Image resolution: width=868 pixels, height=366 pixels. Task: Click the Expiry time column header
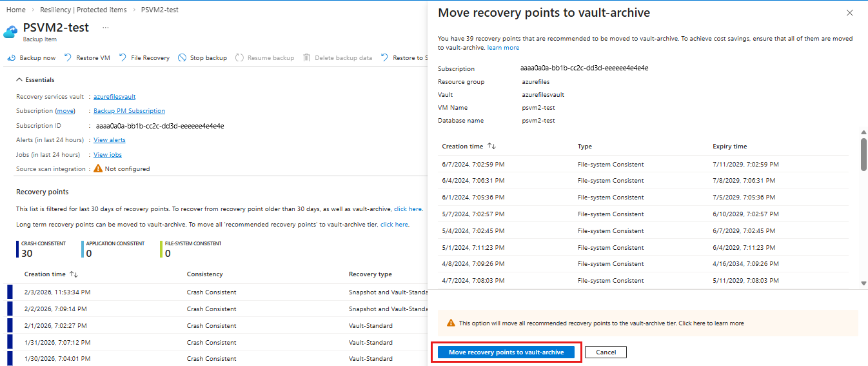point(729,147)
